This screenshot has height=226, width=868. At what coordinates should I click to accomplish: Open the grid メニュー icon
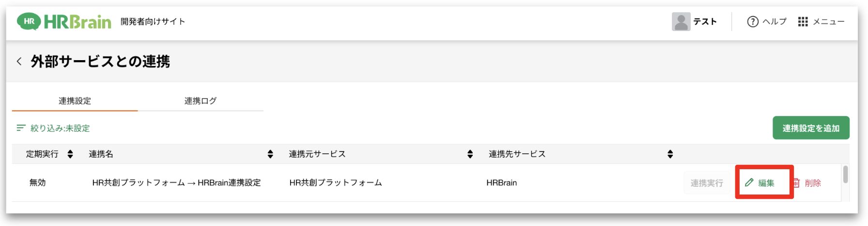click(x=803, y=22)
